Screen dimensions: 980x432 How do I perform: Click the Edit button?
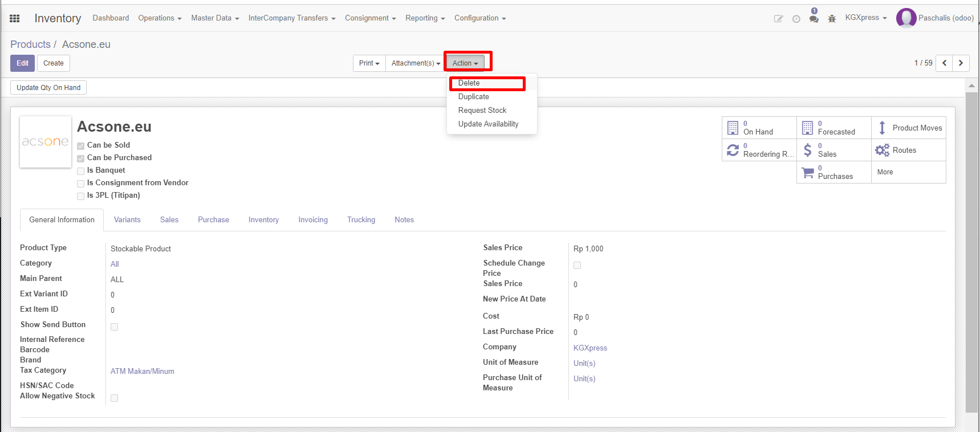coord(23,63)
